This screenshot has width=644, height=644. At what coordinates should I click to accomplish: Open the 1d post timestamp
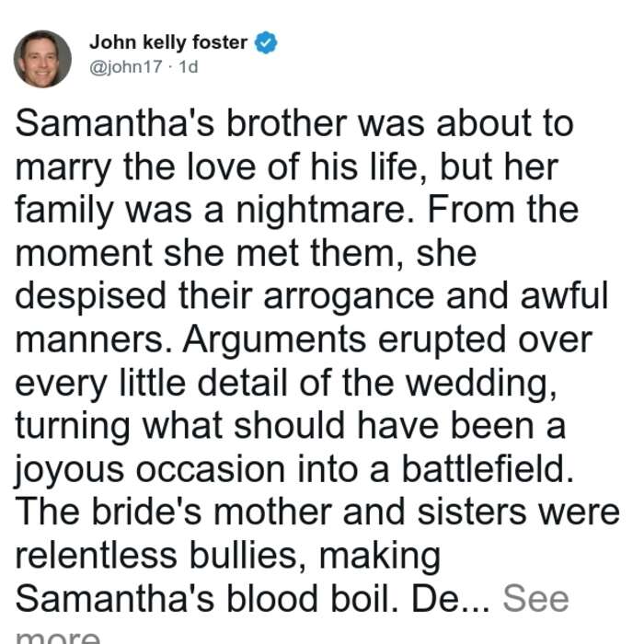pyautogui.click(x=189, y=66)
